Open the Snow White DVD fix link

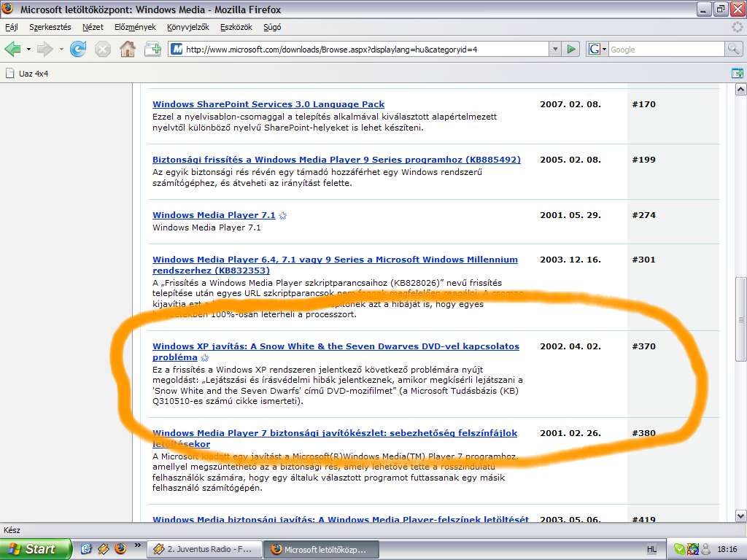(336, 351)
